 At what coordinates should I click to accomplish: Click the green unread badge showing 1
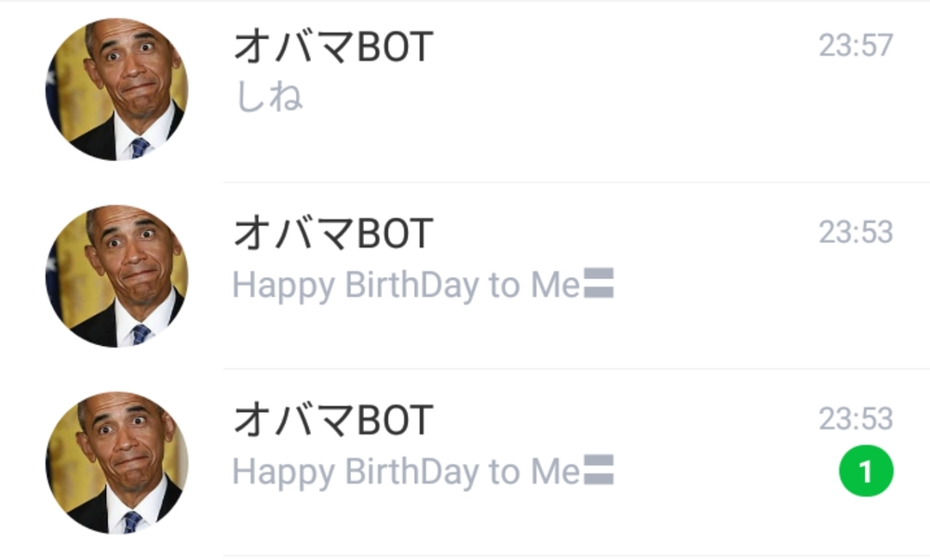coord(865,473)
